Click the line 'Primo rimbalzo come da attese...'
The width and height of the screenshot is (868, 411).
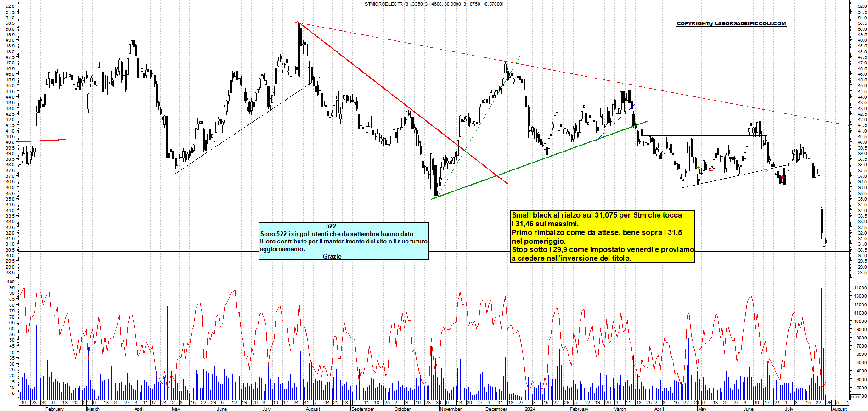[597, 232]
